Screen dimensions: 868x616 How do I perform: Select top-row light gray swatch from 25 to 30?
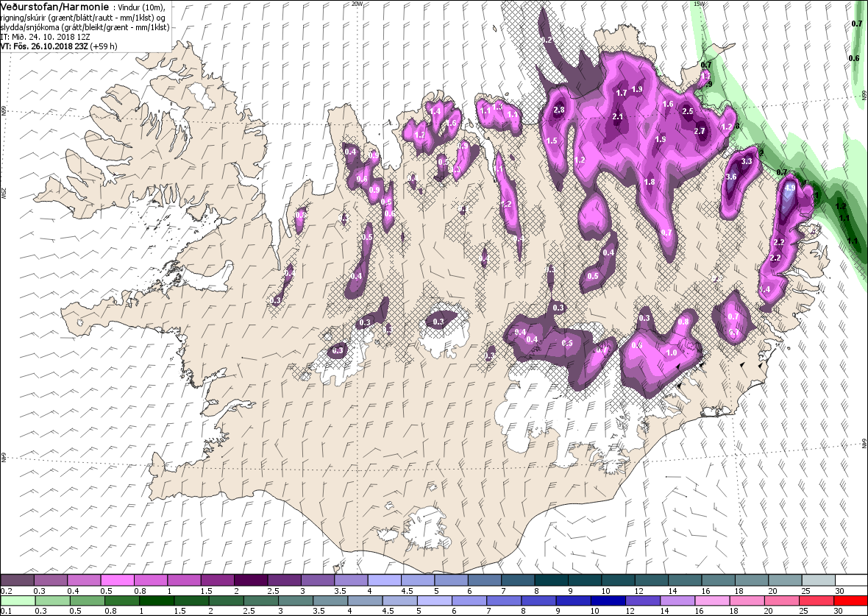(820, 580)
